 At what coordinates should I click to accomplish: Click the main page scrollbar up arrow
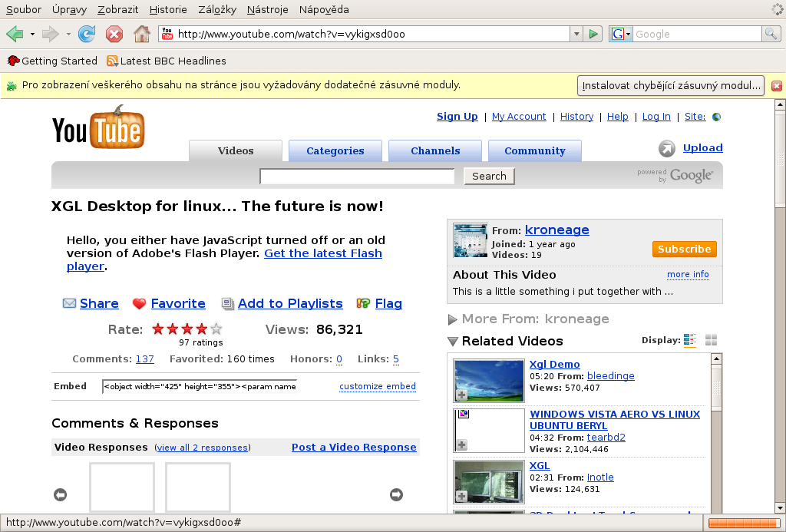click(780, 104)
